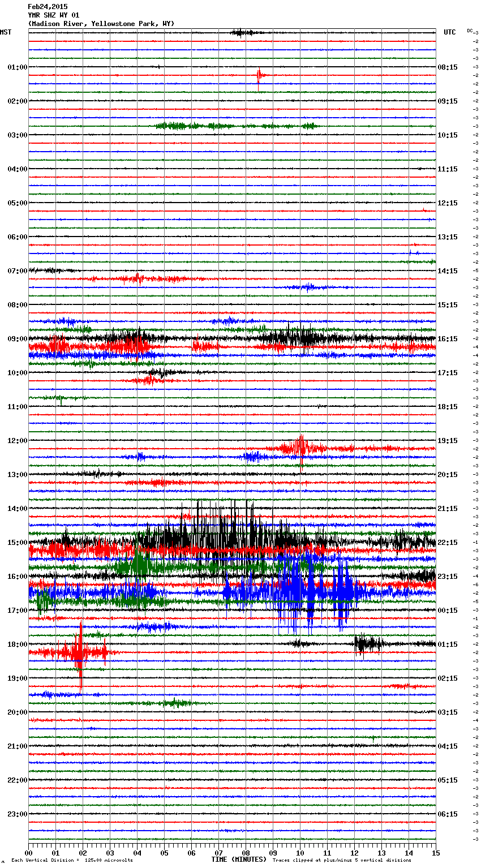Click the TIME (MINUTES) axis title

(239, 860)
